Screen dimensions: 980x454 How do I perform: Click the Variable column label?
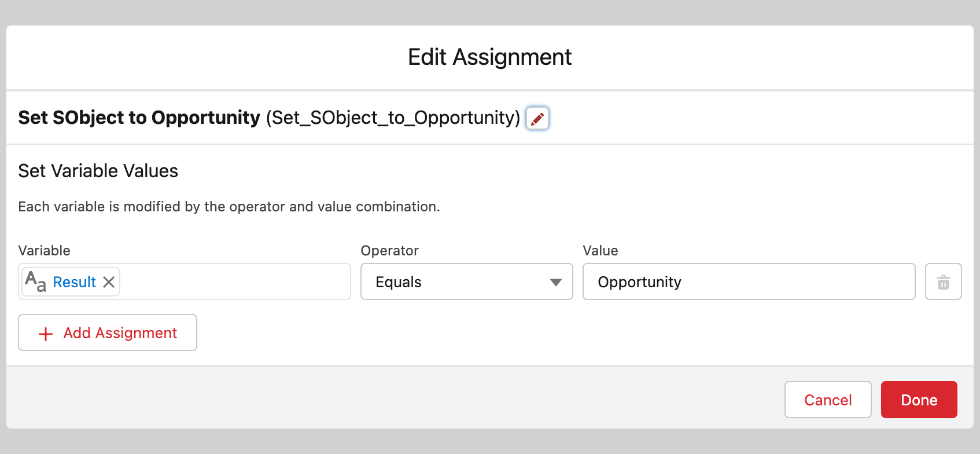pos(44,251)
